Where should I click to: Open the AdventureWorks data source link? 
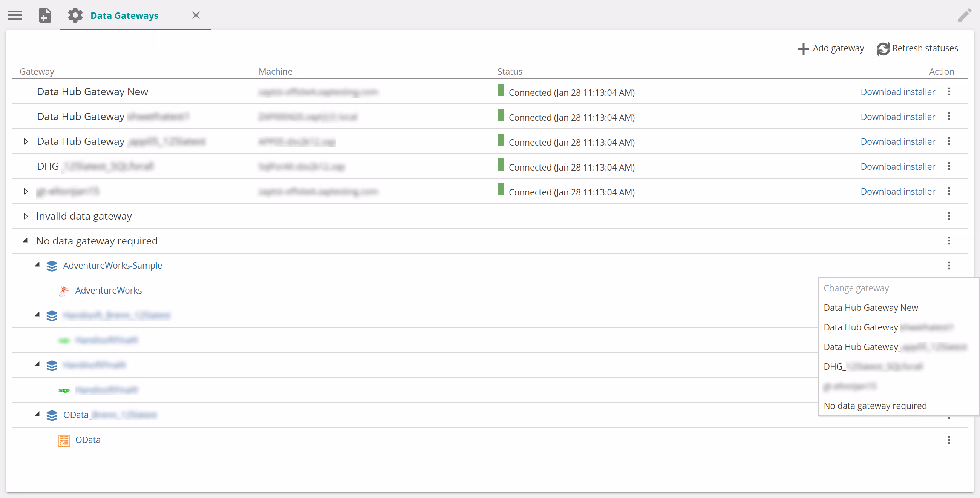109,290
